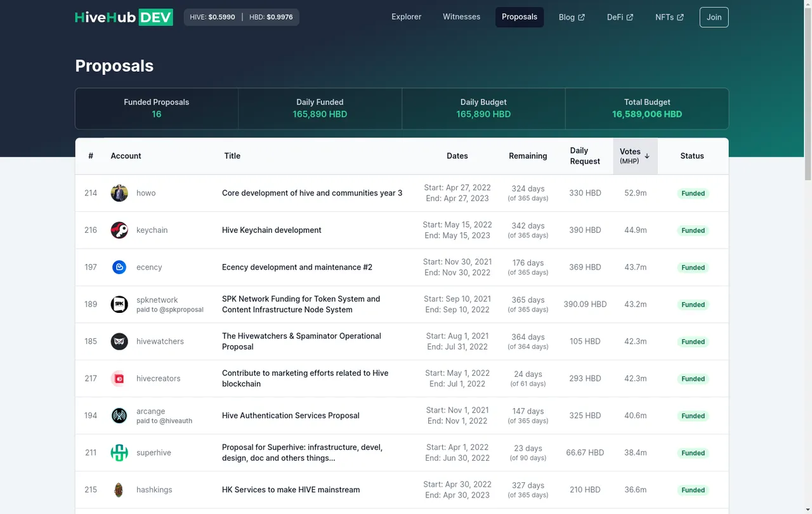Open ecency account avatar

click(x=119, y=267)
